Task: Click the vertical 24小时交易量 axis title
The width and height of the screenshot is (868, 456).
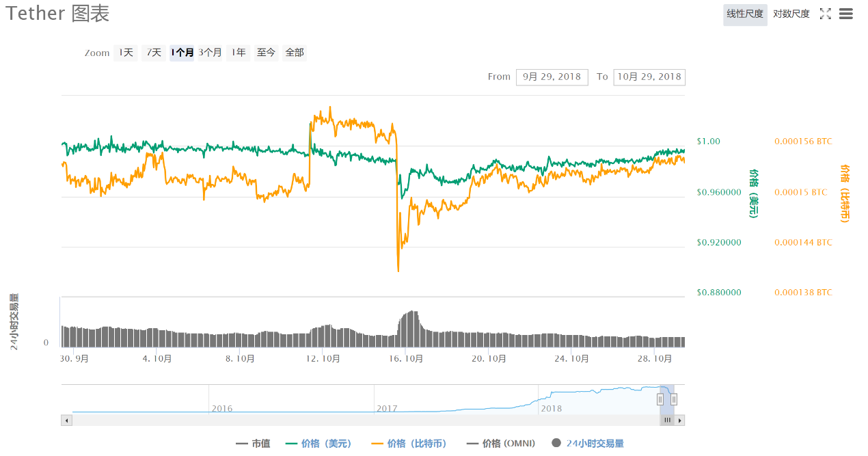Action: 14,322
